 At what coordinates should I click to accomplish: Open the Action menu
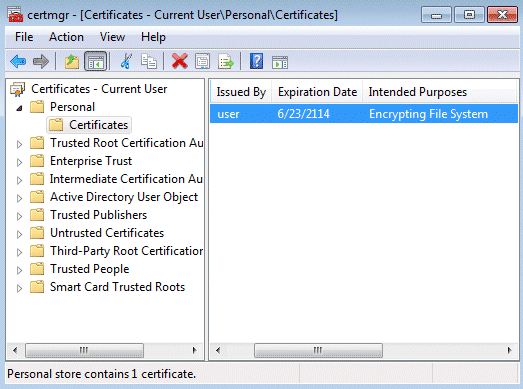[x=66, y=37]
